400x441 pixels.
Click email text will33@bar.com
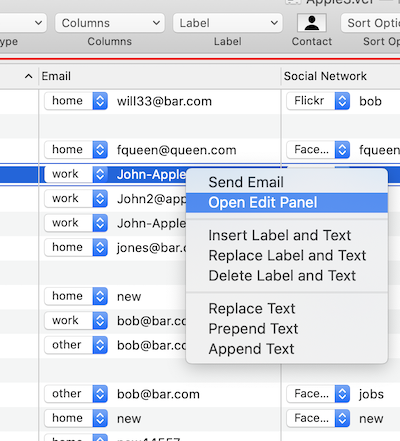pos(164,101)
